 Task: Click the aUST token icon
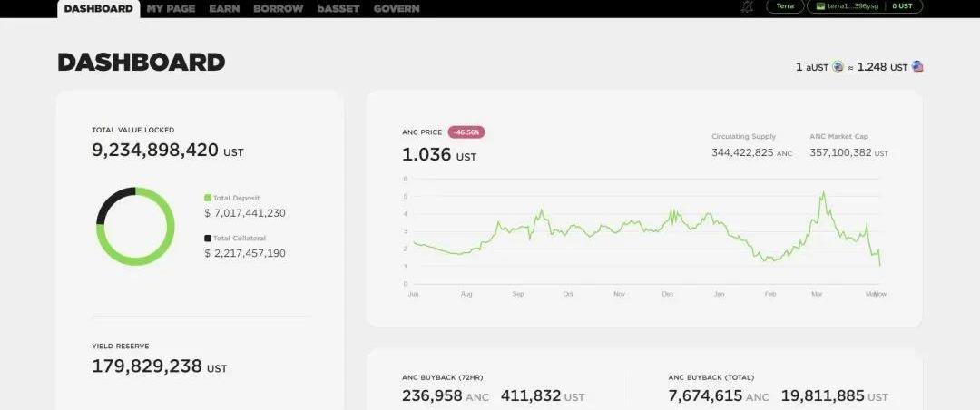[838, 67]
